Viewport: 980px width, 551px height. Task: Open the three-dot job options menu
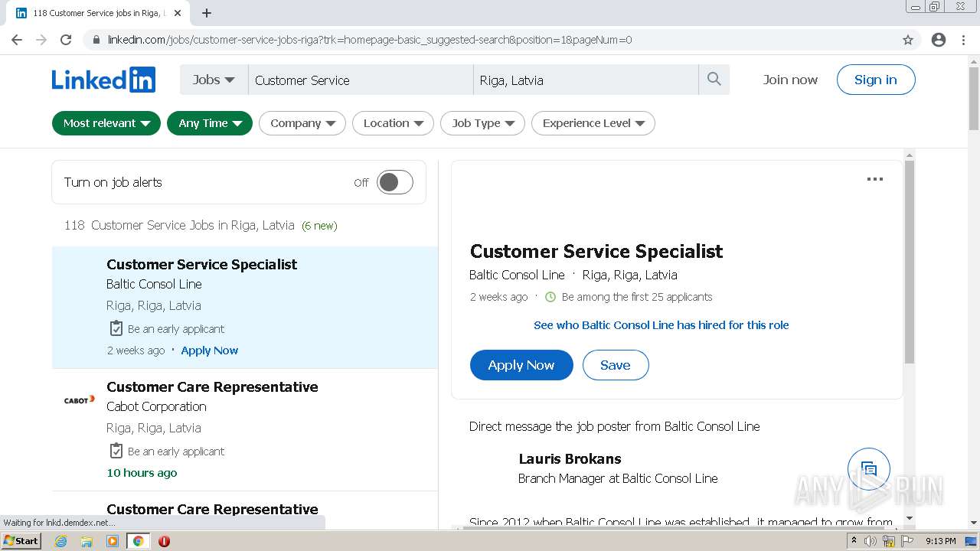(x=874, y=179)
